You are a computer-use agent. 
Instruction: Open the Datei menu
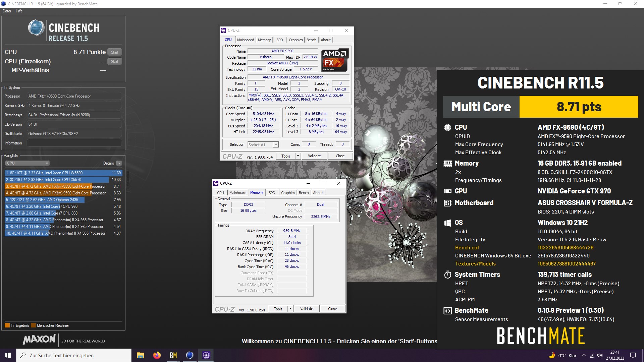coord(7,11)
